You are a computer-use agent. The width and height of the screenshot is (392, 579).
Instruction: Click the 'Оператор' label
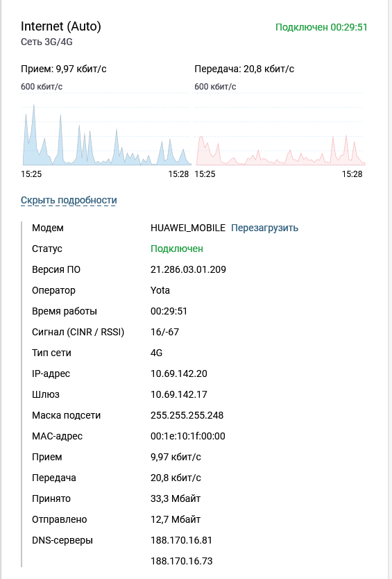[x=53, y=291]
